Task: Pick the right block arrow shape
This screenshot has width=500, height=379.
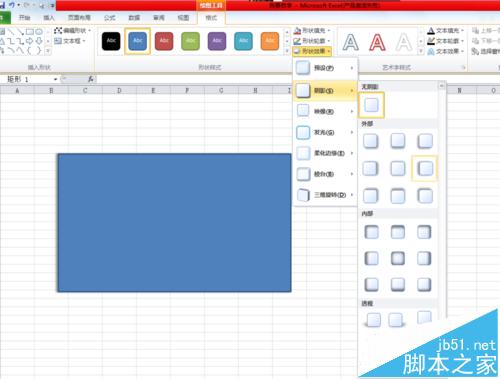Action: pos(30,41)
